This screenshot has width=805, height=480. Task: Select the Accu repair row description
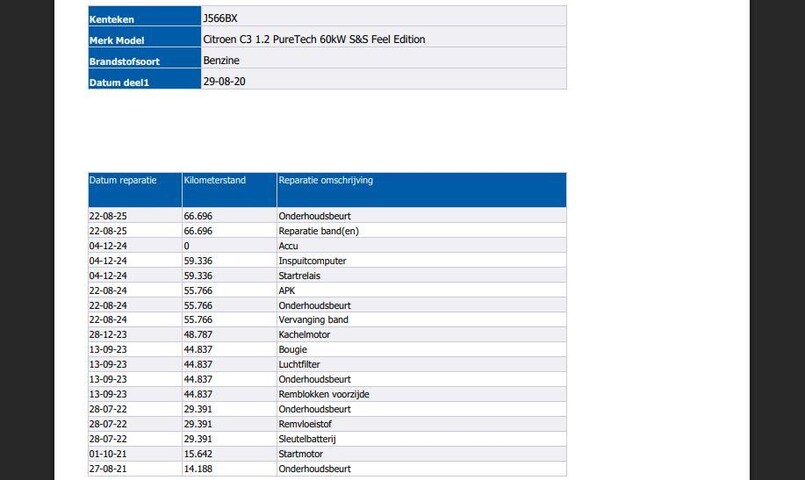click(x=288, y=246)
